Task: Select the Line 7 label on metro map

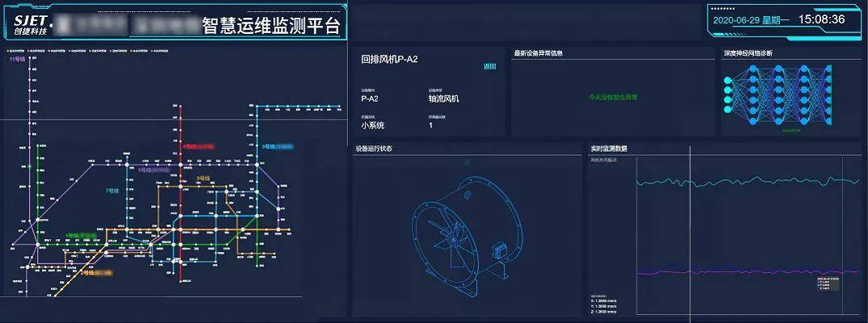Action: pos(111,190)
